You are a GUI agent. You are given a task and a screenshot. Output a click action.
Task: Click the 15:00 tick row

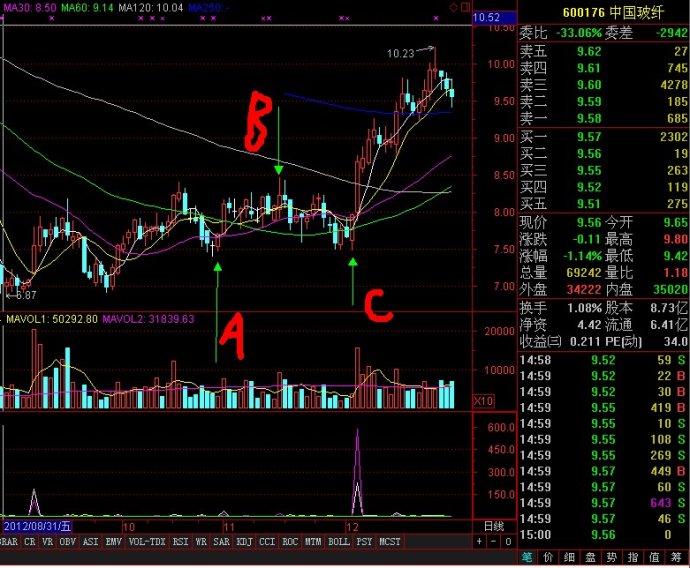click(603, 535)
